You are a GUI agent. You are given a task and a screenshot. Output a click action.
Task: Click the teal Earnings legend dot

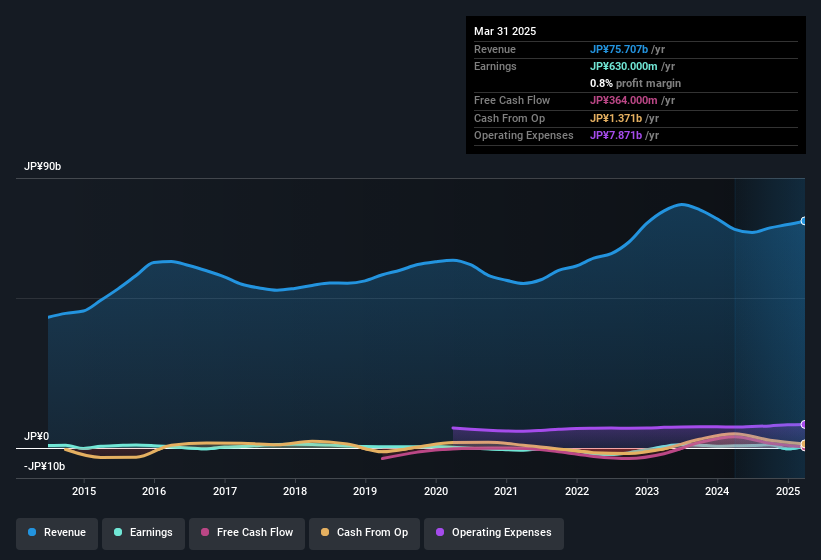click(118, 532)
